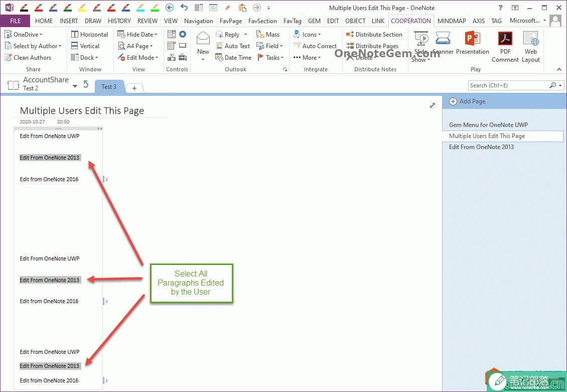Screen dimensions: 567x392
Task: Click the Paste clipboard icon
Action: pos(242,7)
